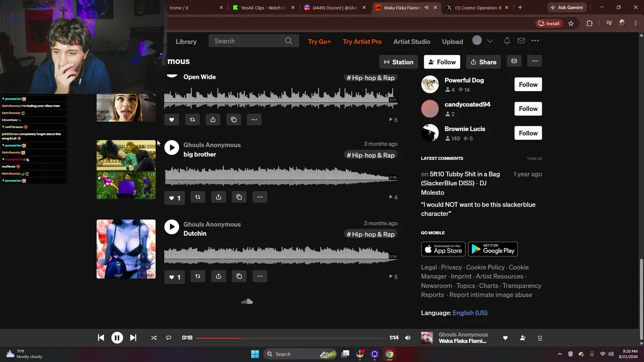Repost the Open Wide track
Viewport: 644px width, 362px height.
point(192,120)
